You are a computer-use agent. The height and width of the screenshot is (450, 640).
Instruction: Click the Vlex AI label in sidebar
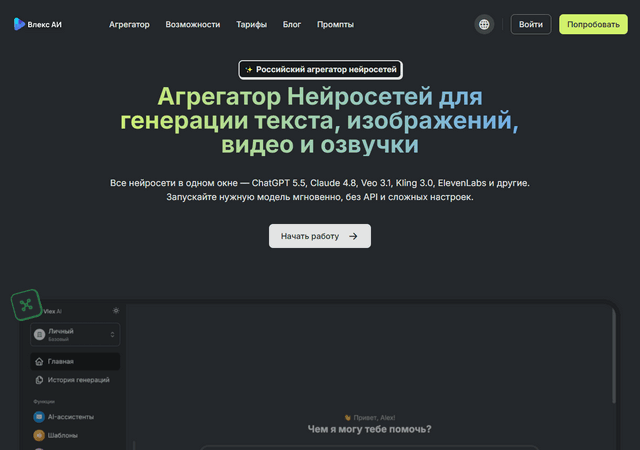tap(52, 311)
